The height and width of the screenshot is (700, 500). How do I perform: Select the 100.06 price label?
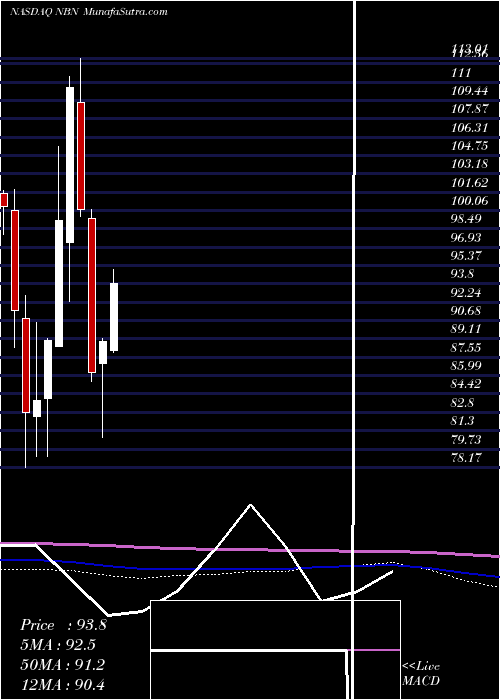469,201
